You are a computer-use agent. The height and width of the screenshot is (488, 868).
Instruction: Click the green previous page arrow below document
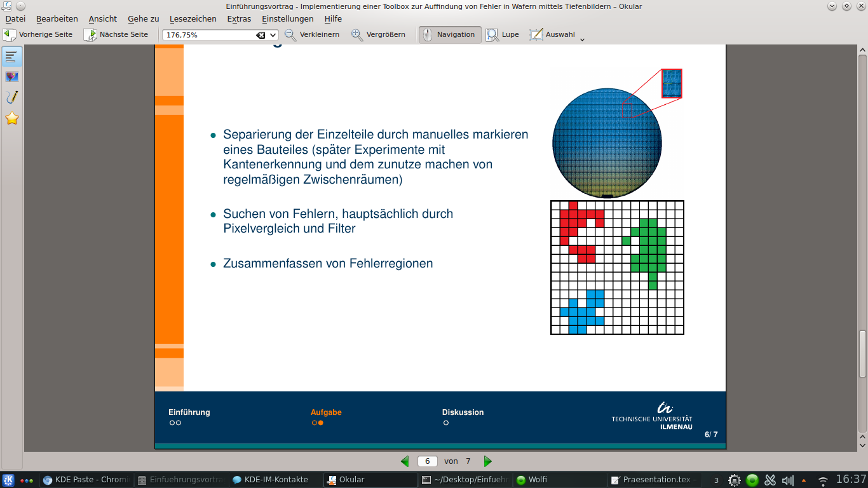pos(405,461)
